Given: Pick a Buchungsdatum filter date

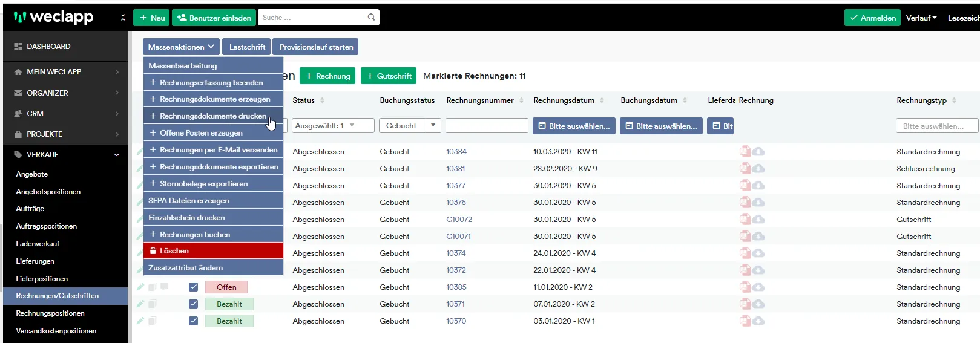Looking at the screenshot, I should coord(661,126).
